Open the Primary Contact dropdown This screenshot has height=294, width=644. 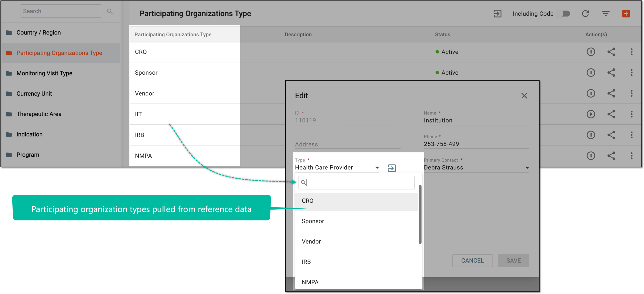pyautogui.click(x=477, y=168)
